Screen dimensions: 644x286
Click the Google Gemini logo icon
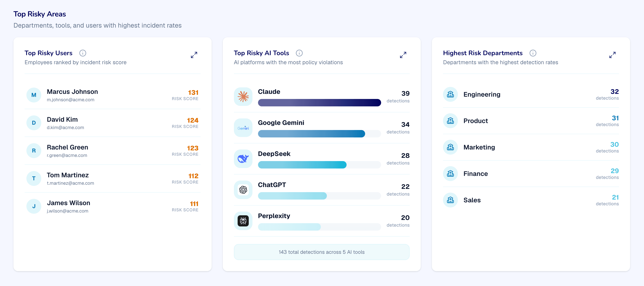(x=243, y=128)
